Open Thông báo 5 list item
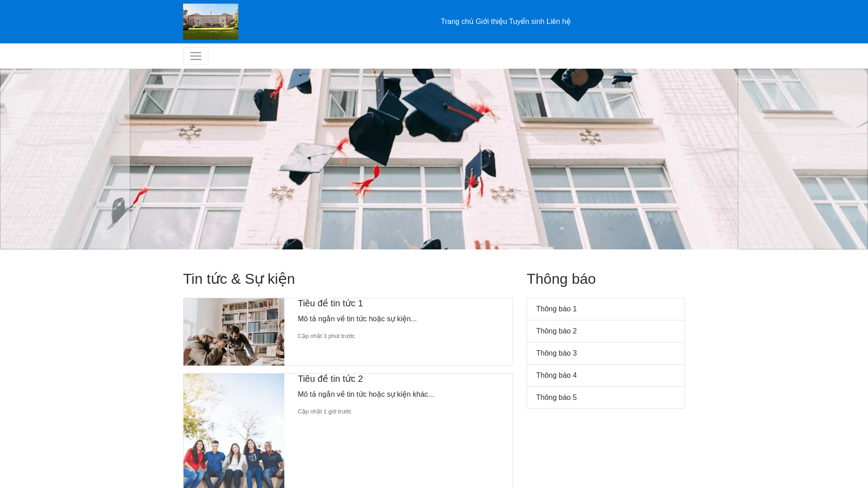This screenshot has height=488, width=868. [605, 398]
